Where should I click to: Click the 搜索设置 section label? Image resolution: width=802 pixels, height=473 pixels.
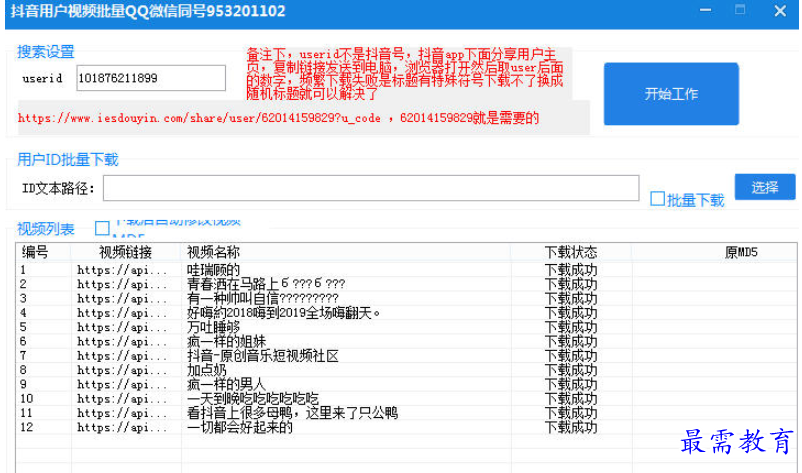point(46,52)
